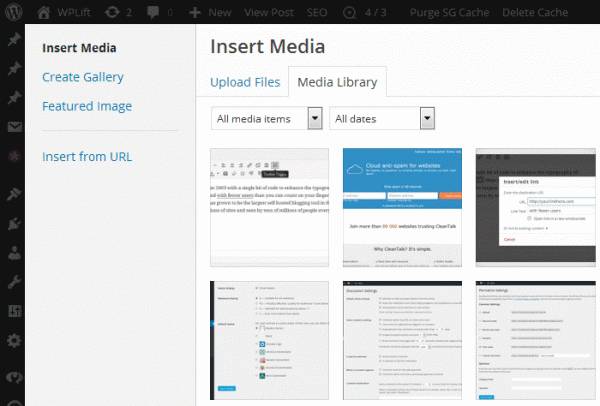
Task: Open Tools via the wrench sidebar icon
Action: pyautogui.click(x=14, y=285)
